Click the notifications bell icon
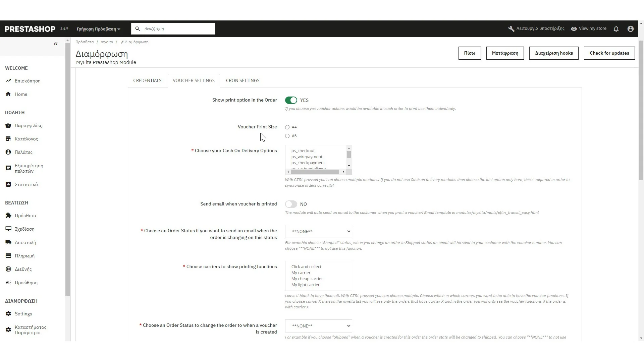Screen dimensions: 644x362 pos(616,29)
